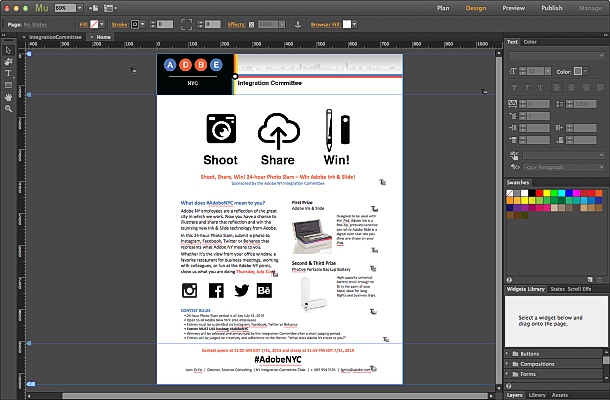Click the delete swatch trash icon
Image resolution: width=610 pixels, height=400 pixels.
tap(599, 279)
